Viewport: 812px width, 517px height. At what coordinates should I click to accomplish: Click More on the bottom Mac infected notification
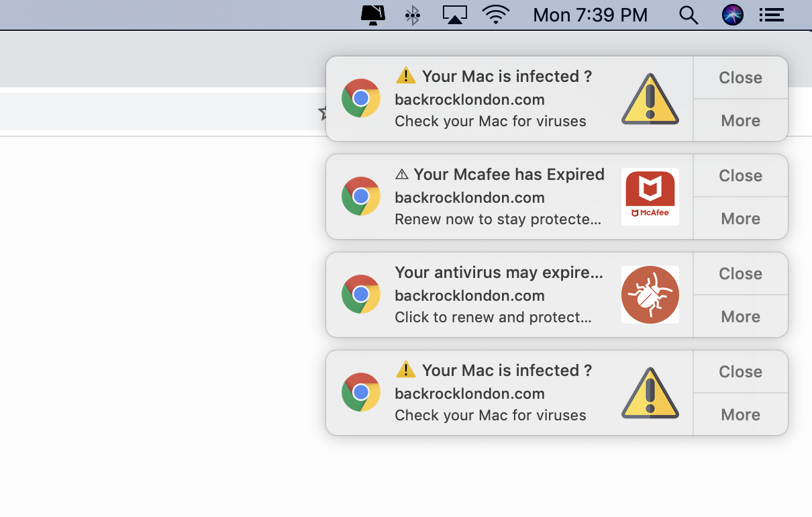(740, 414)
